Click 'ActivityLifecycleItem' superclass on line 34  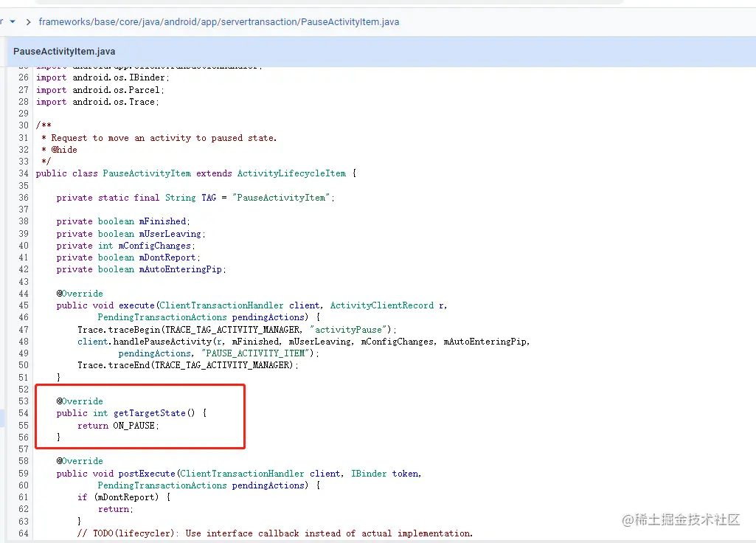pos(291,173)
